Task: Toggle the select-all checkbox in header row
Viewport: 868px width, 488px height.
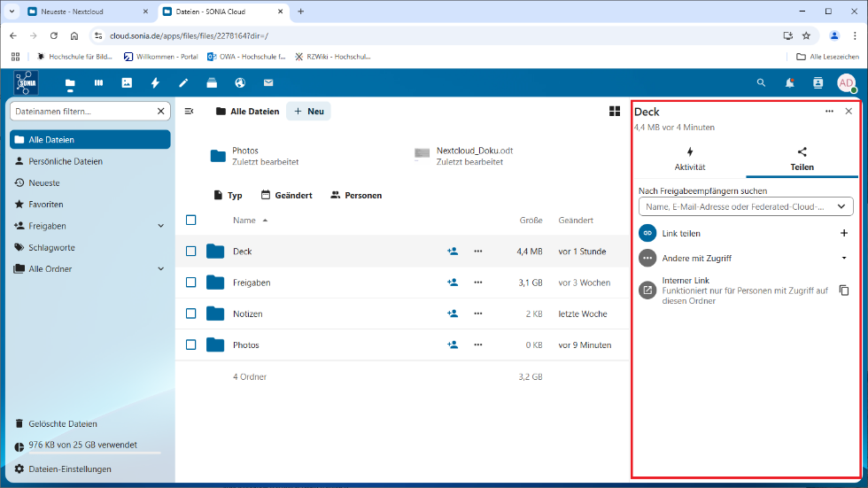Action: tap(191, 221)
